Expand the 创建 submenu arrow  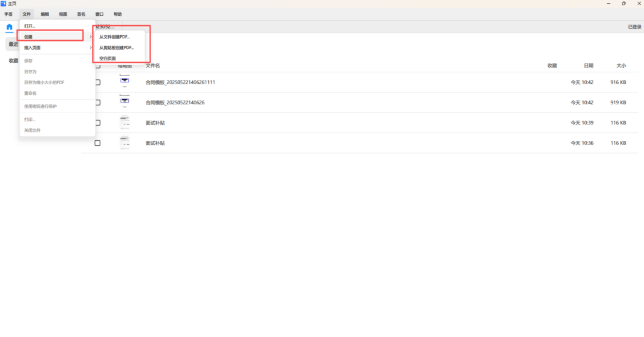point(91,37)
